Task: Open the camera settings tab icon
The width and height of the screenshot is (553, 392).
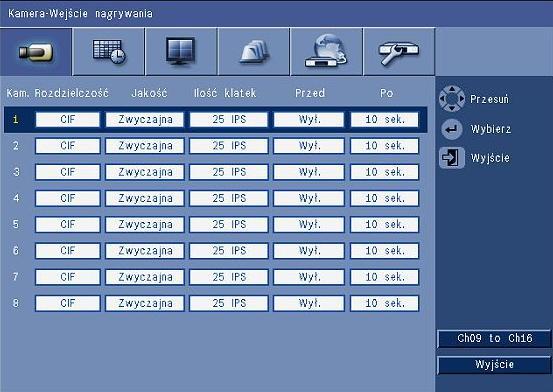Action: (x=36, y=52)
